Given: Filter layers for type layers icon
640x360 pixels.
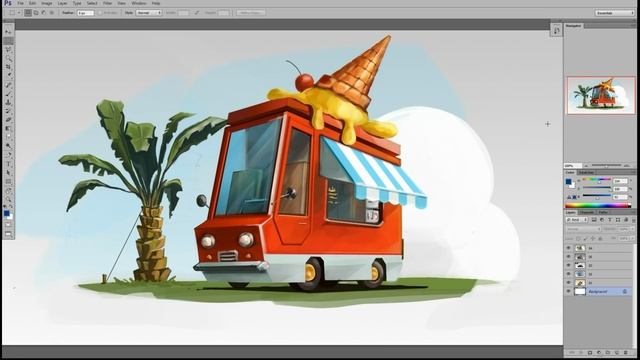Looking at the screenshot, I should coord(610,220).
